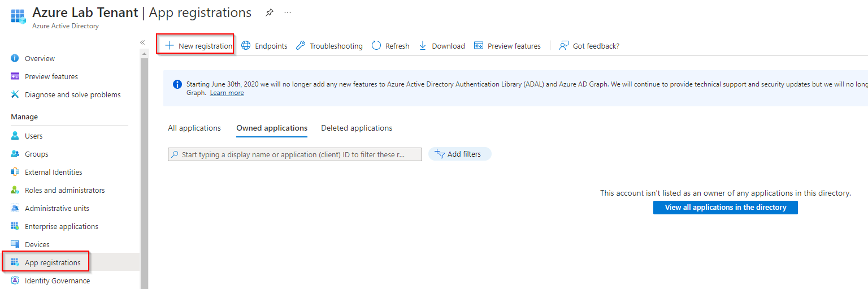Click the Manage section heading
This screenshot has width=868, height=289.
pyautogui.click(x=24, y=117)
